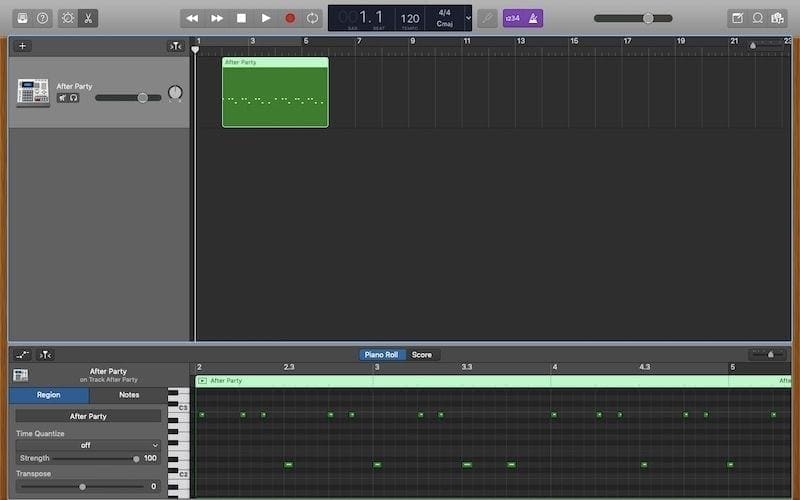Select the After Party drum machine track icon
Viewport: 800px width, 500px height.
(x=33, y=92)
